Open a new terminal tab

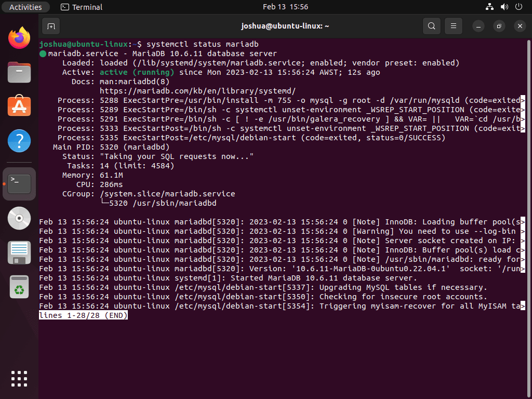pos(50,25)
